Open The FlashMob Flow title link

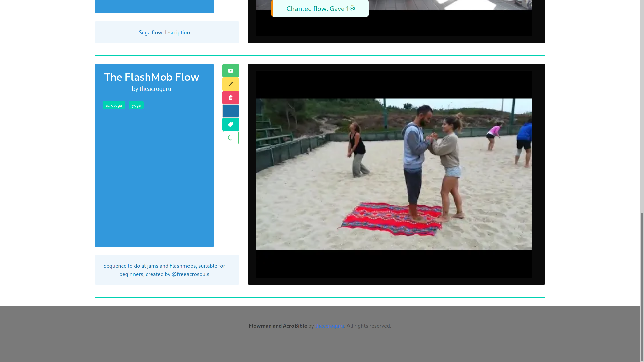coord(151,77)
